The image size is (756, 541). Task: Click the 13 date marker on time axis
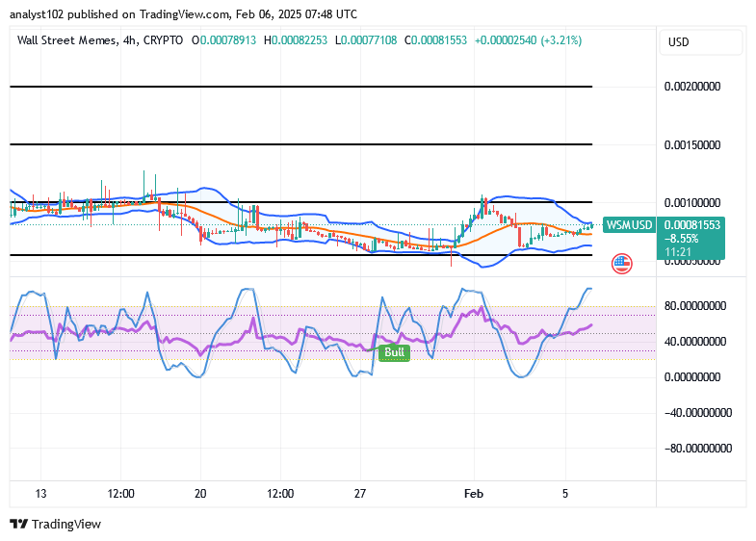coord(41,494)
